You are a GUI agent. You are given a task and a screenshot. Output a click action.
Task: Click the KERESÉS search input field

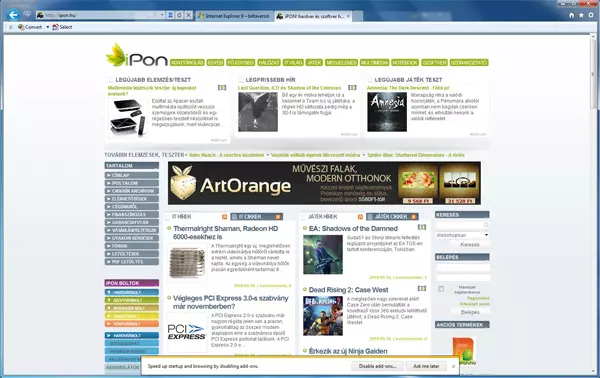[x=462, y=225]
